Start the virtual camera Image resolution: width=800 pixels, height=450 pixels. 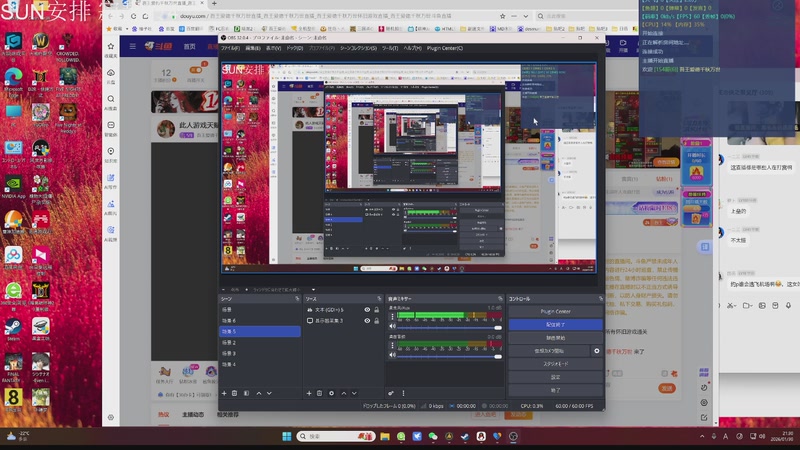(549, 351)
